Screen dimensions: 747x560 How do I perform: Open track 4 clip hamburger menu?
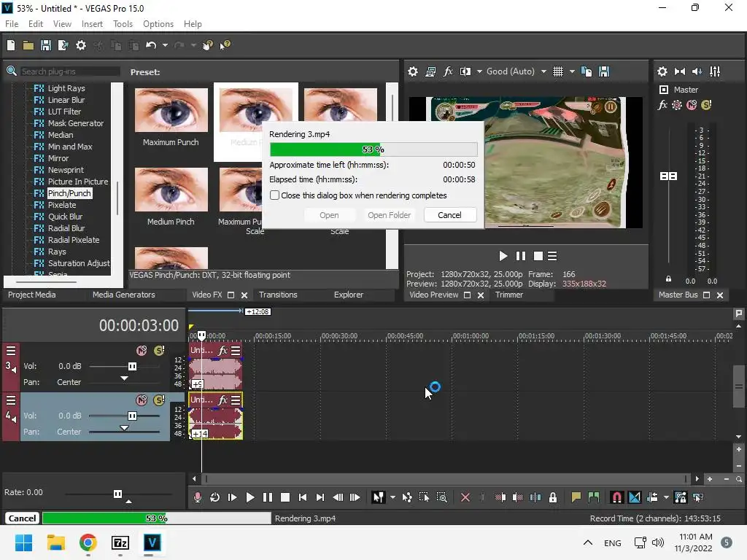(x=236, y=400)
